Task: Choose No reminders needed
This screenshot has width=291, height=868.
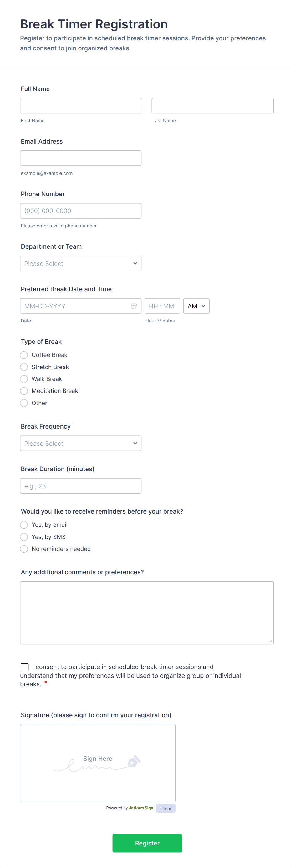Action: click(24, 549)
